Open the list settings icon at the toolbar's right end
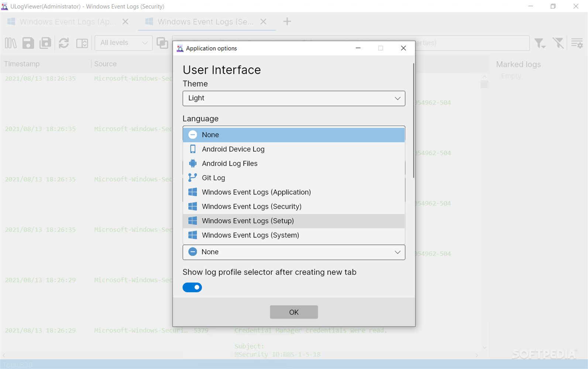Viewport: 588px width, 369px height. [577, 43]
